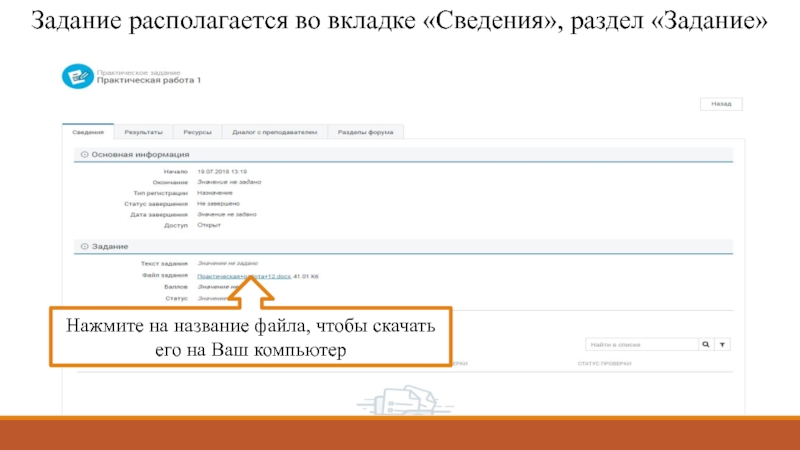Click the practical assignment logo icon
Screen dimensions: 800x450
click(x=76, y=76)
